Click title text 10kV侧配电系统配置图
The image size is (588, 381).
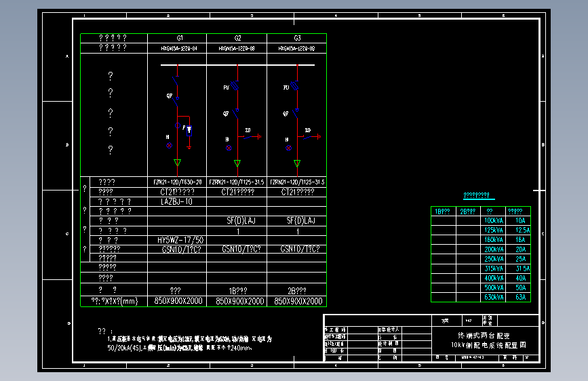[x=488, y=345]
